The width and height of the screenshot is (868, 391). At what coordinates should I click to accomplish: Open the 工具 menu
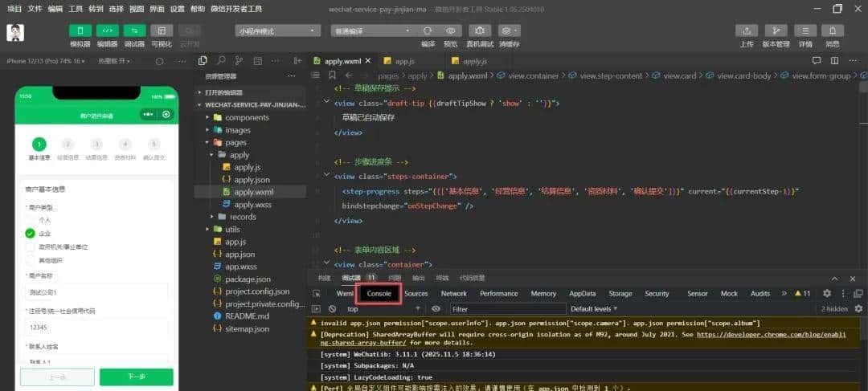pos(76,9)
